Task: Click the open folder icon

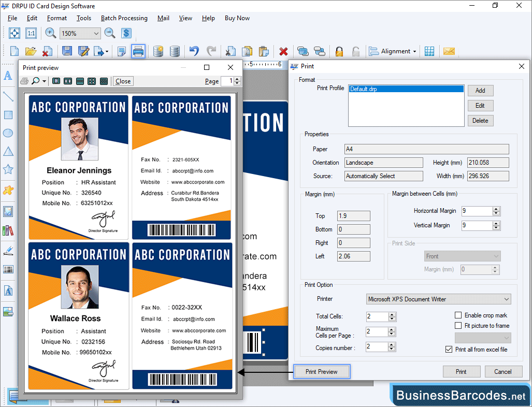Action: (31, 51)
